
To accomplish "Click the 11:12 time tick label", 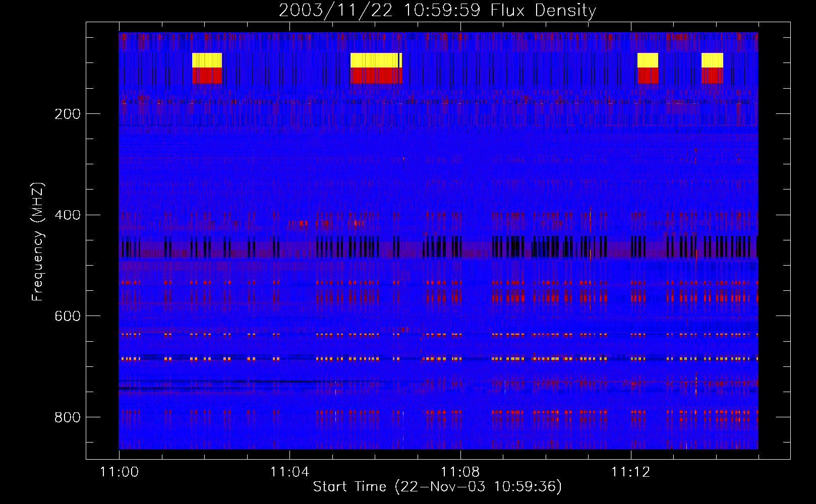I will [x=630, y=472].
